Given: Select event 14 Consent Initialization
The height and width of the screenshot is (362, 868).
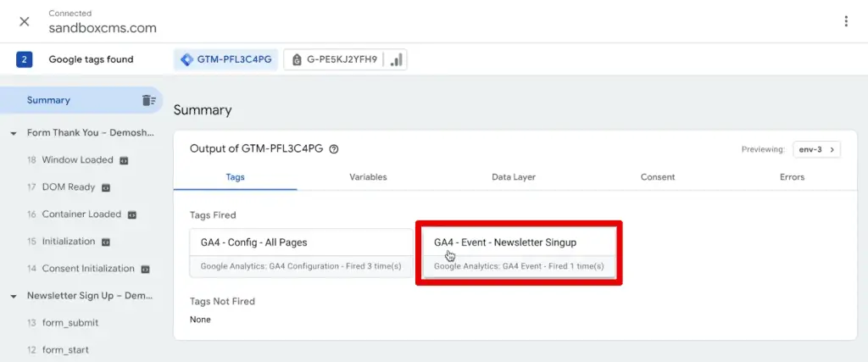Looking at the screenshot, I should tap(88, 269).
